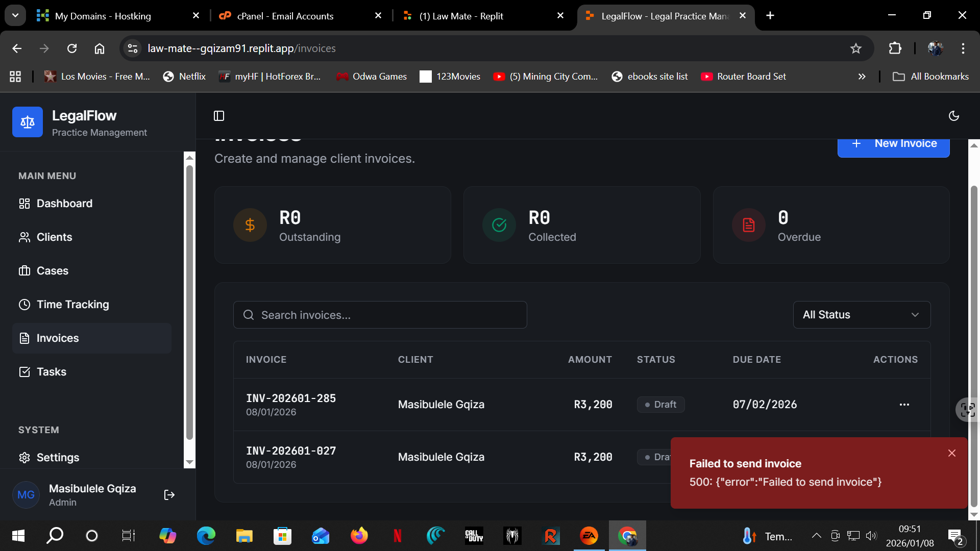The width and height of the screenshot is (980, 551).
Task: Dismiss the failed invoice error toast
Action: pyautogui.click(x=951, y=453)
